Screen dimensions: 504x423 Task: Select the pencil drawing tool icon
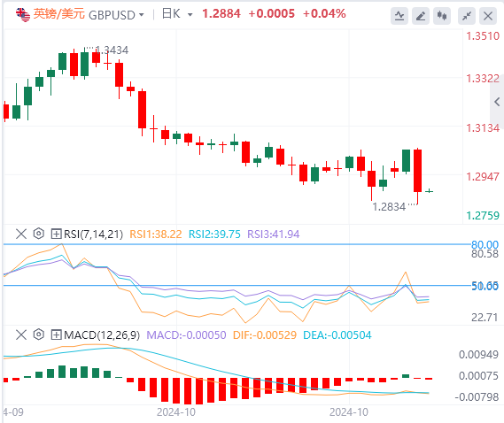coord(421,16)
